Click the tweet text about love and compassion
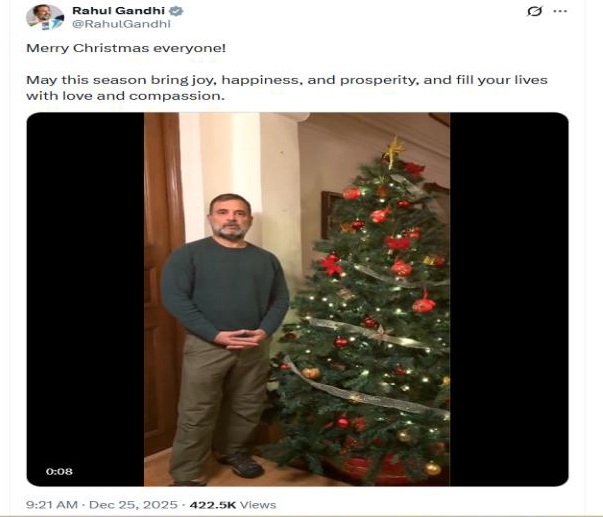 point(287,88)
